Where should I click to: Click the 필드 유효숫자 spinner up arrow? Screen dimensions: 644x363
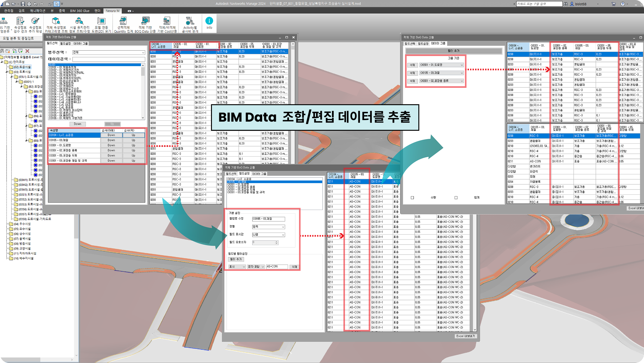276,241
